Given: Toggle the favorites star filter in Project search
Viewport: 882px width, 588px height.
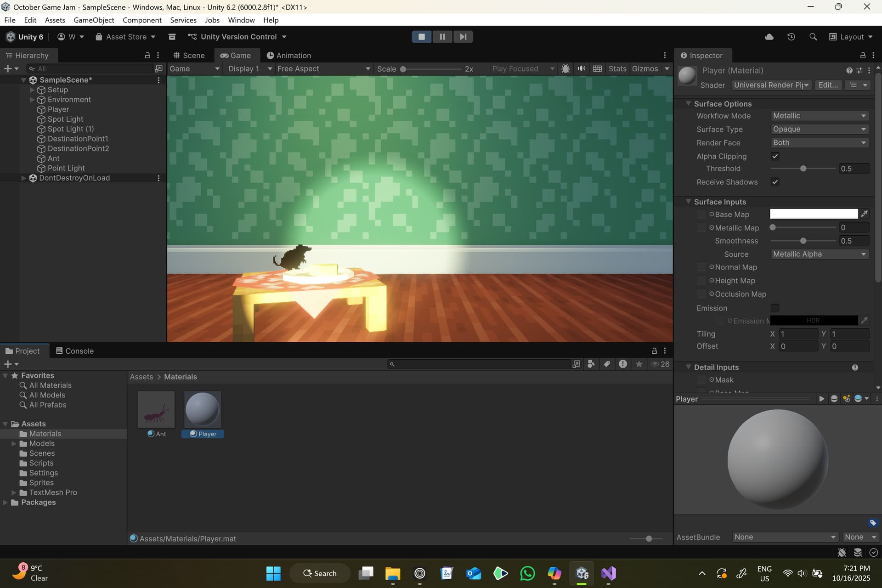Looking at the screenshot, I should click(639, 364).
